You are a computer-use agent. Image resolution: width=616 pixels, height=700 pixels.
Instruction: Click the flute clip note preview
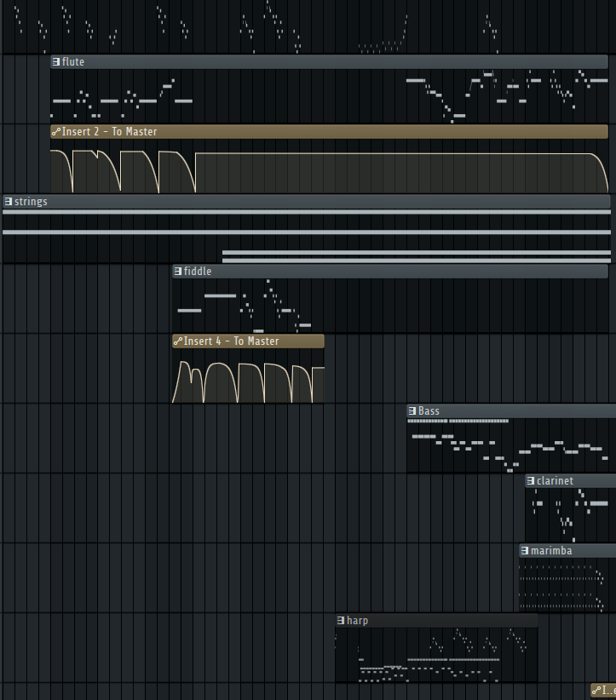[x=329, y=96]
